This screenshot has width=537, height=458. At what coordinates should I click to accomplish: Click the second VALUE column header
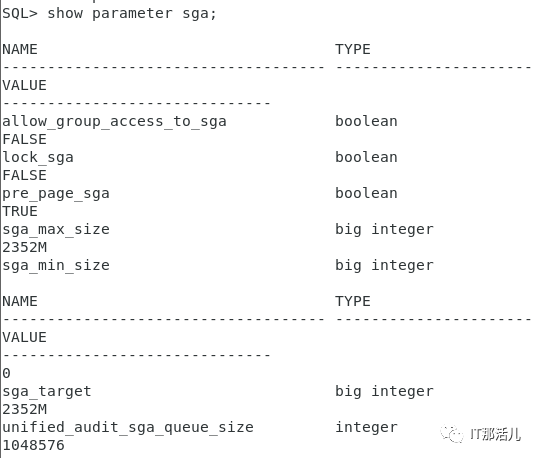(24, 337)
